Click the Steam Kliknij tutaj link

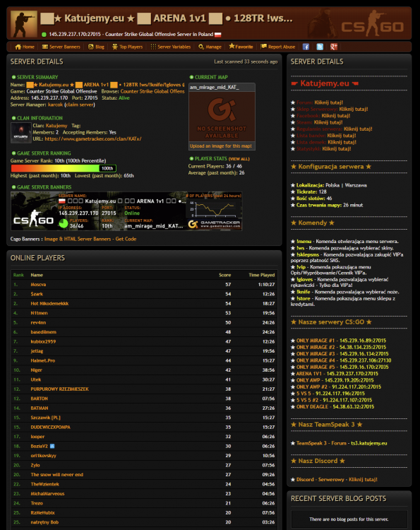328,122
